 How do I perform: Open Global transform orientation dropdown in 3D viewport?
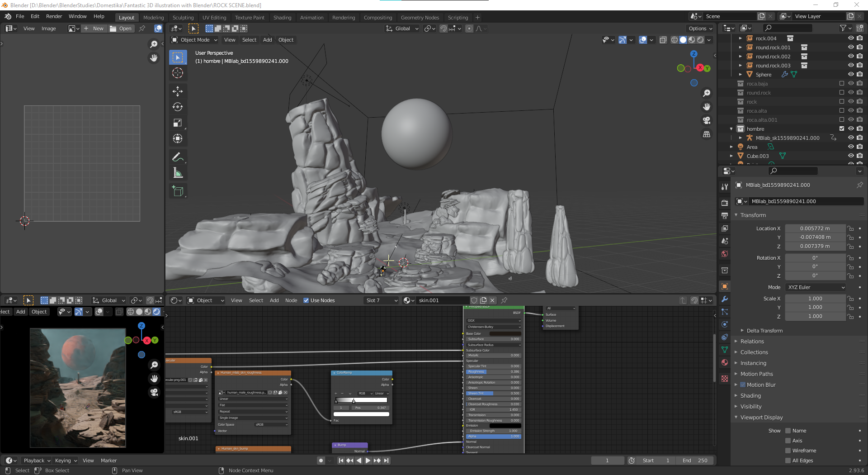[402, 28]
